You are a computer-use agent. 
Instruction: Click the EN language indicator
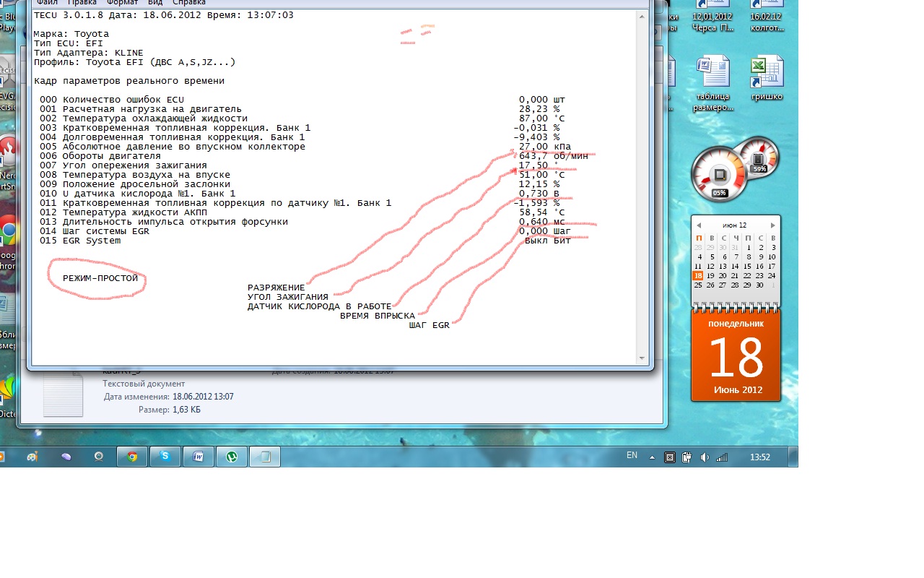click(632, 456)
